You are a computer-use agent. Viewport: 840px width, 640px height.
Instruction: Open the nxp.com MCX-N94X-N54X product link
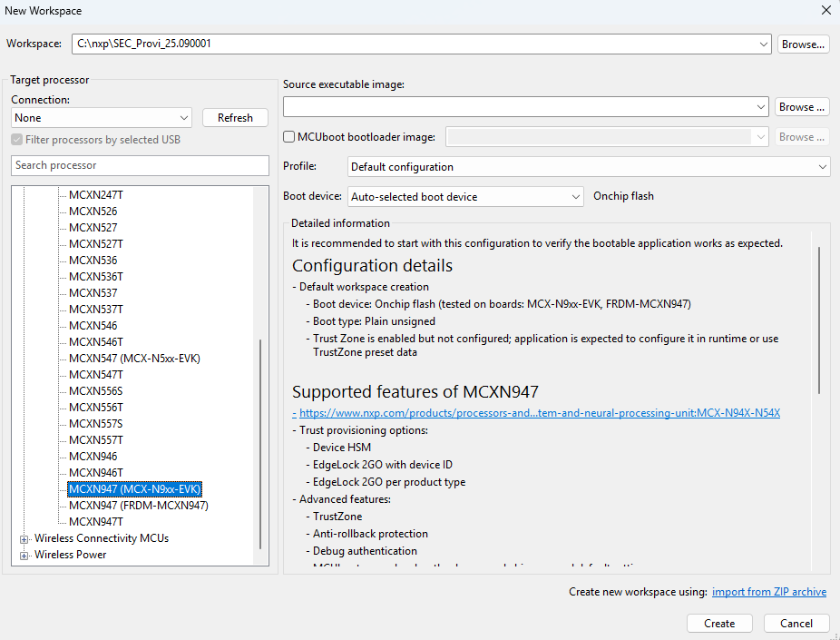(540, 413)
